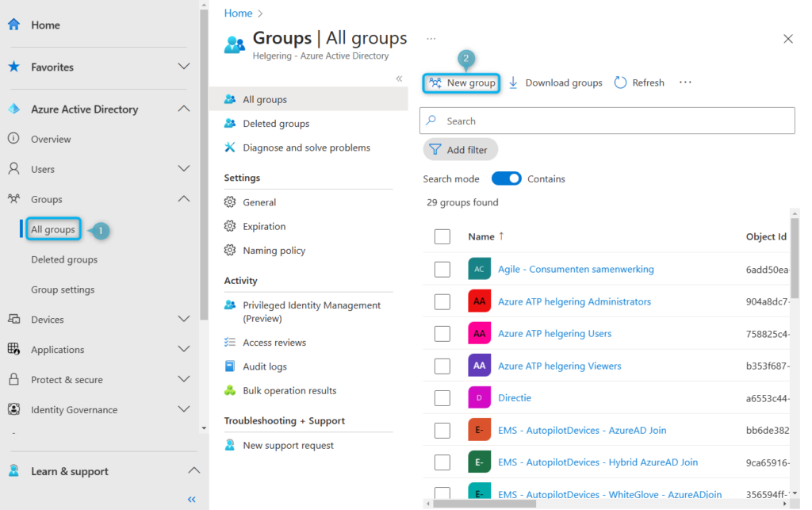Collapse the Groups section in the sidebar

pyautogui.click(x=184, y=199)
